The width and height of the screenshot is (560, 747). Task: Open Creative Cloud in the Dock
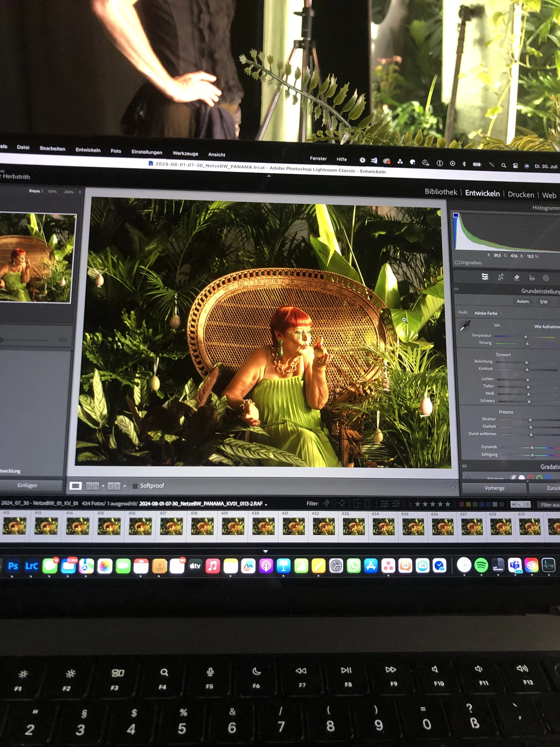point(532,565)
